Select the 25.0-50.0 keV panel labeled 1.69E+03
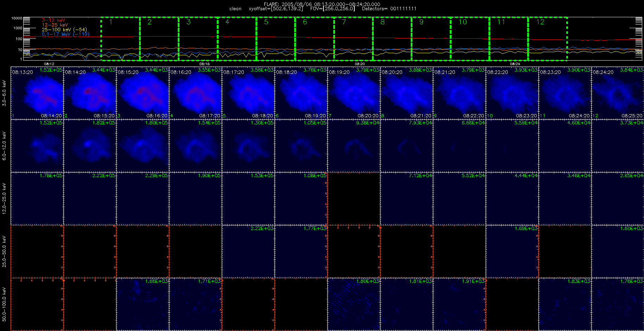This screenshot has height=331, width=644. [512, 251]
